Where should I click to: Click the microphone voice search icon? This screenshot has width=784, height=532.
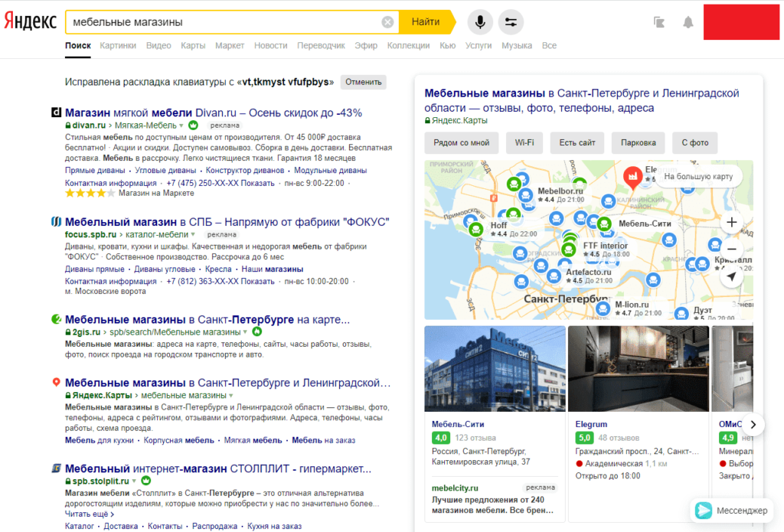(480, 22)
